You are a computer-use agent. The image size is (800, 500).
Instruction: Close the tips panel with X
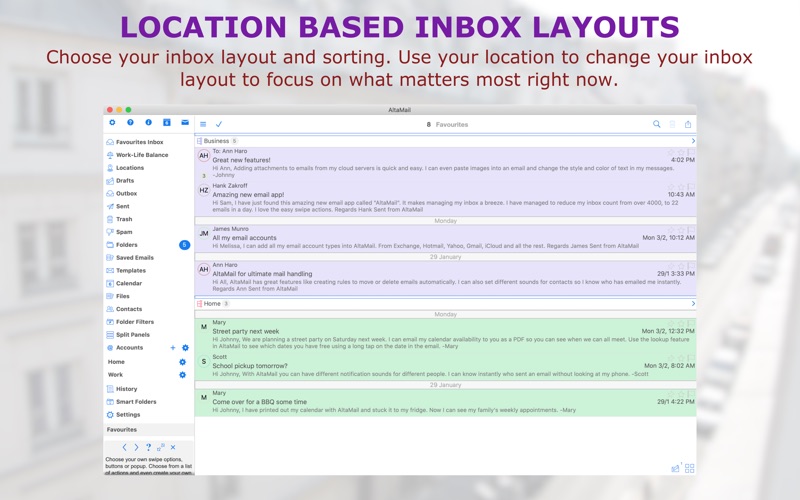click(x=173, y=447)
